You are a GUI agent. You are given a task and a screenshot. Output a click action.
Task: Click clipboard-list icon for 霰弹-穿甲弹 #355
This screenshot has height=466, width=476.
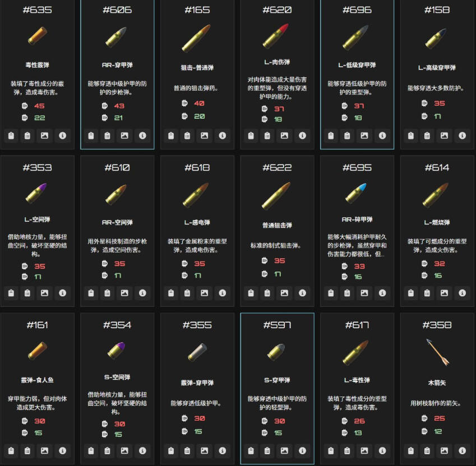pyautogui.click(x=187, y=450)
